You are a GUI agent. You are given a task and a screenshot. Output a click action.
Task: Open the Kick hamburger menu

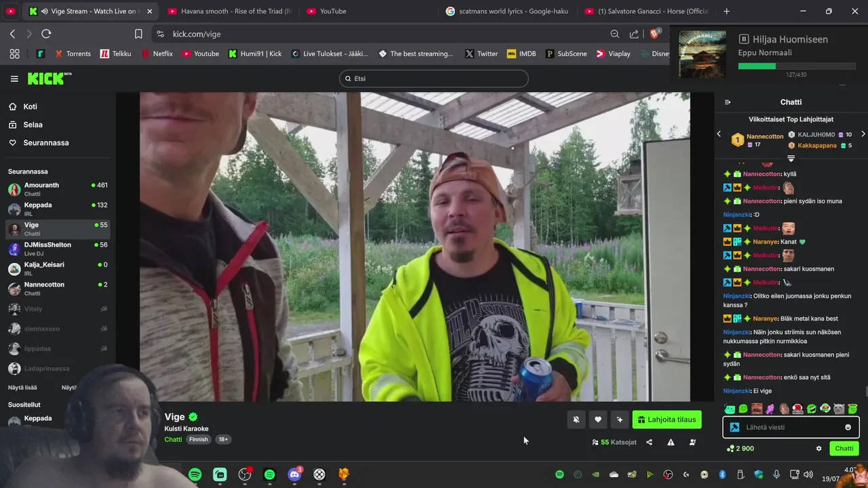pyautogui.click(x=14, y=79)
